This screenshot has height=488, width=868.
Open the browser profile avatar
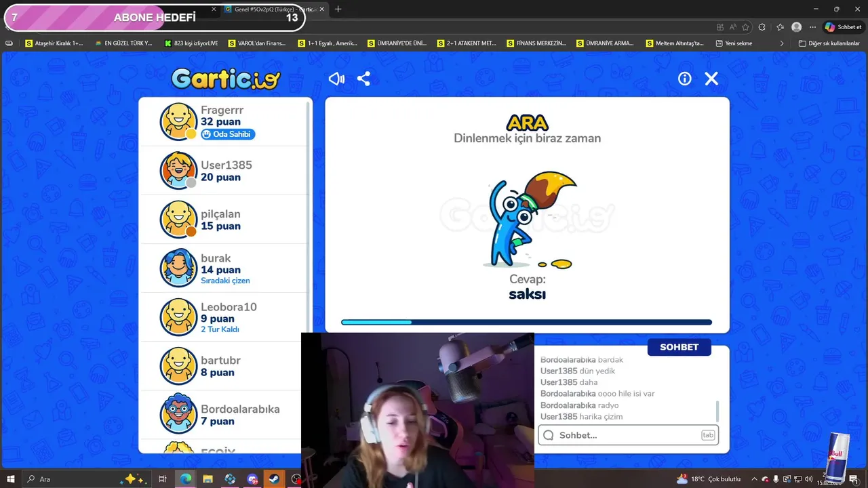point(796,27)
